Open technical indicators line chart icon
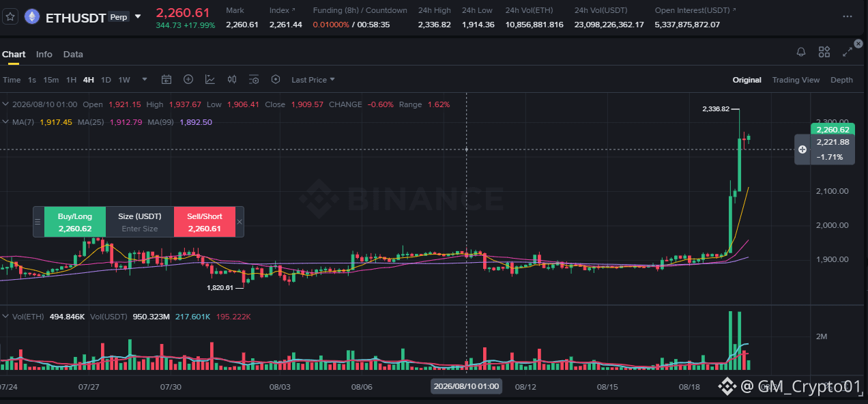Viewport: 868px width, 404px height. point(210,80)
